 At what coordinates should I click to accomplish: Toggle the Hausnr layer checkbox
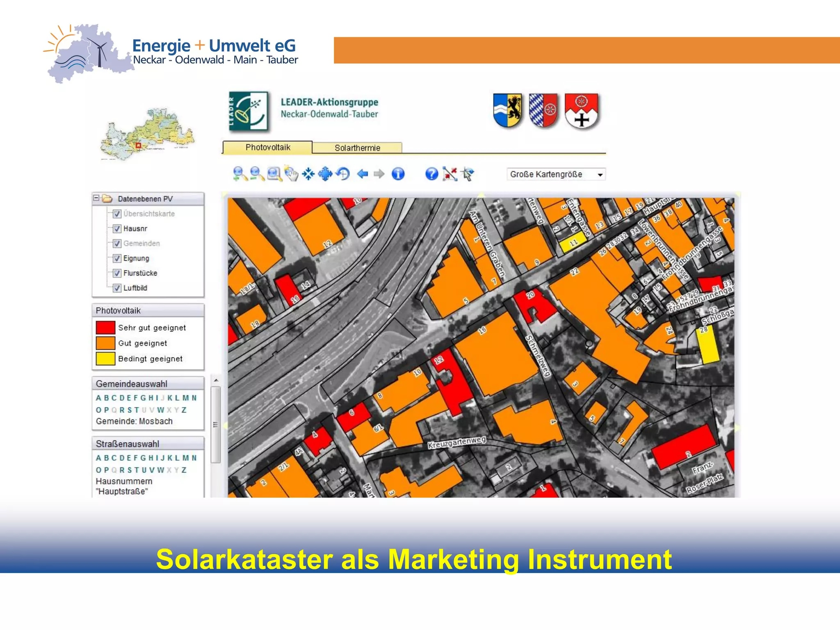[117, 228]
